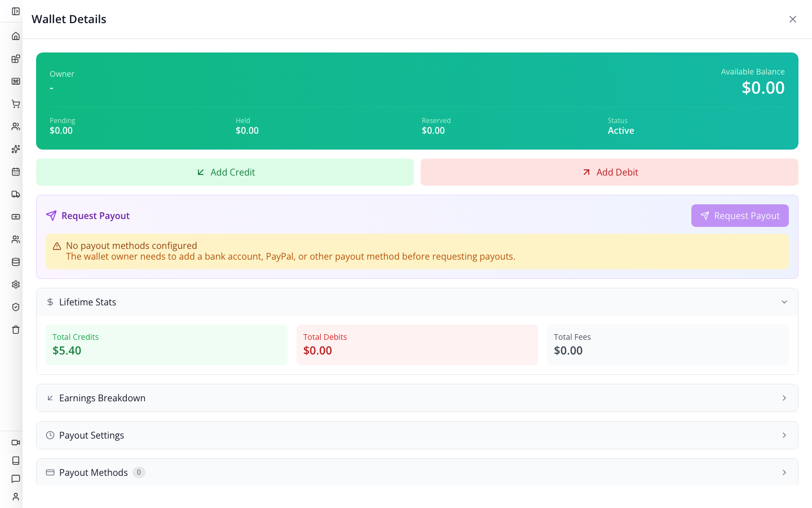Open the shopping cart sidebar icon
This screenshot has width=812, height=508.
pyautogui.click(x=16, y=104)
